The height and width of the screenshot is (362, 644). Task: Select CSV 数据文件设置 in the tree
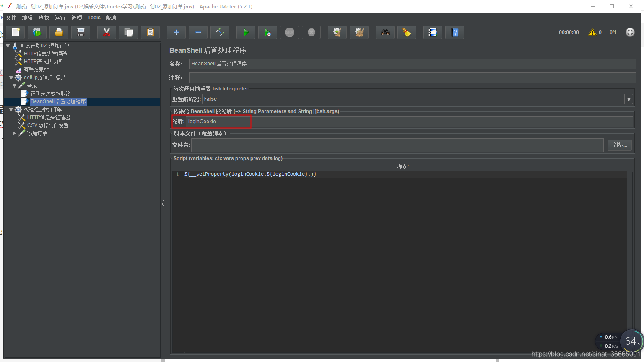pyautogui.click(x=48, y=125)
